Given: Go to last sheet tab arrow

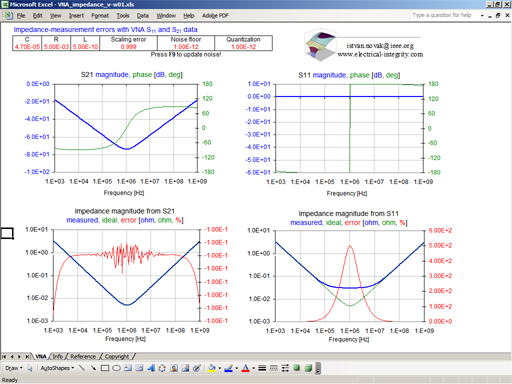Looking at the screenshot, I should [27, 356].
